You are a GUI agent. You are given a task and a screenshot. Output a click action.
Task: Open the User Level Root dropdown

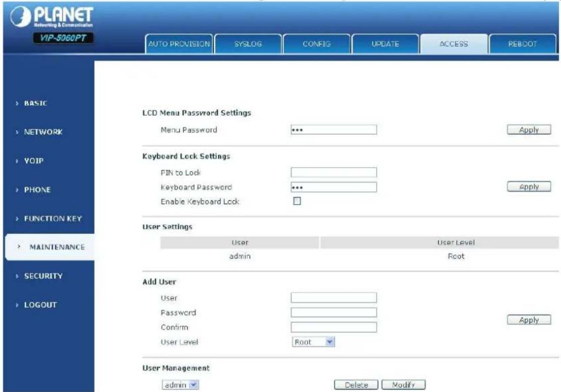point(313,342)
